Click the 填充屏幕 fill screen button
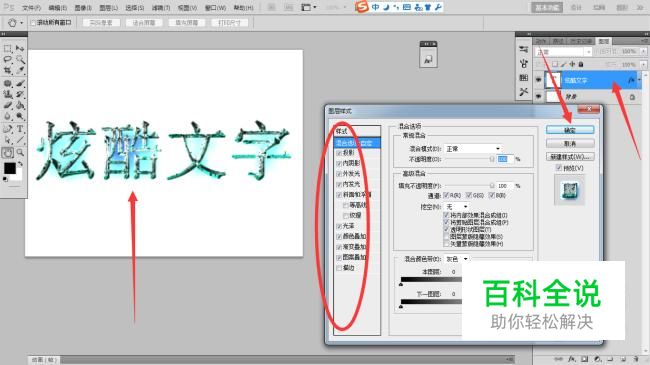Image resolution: width=650 pixels, height=365 pixels. coord(187,23)
